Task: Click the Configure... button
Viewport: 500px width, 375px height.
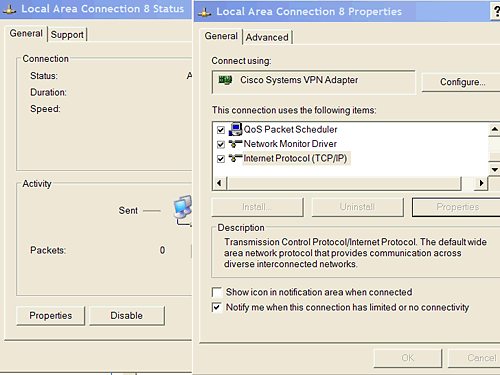Action: 462,82
